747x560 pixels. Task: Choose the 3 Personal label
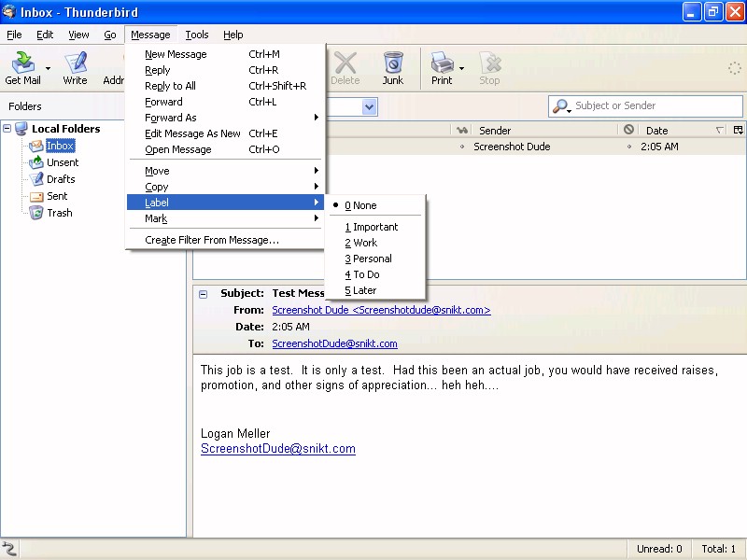374,259
